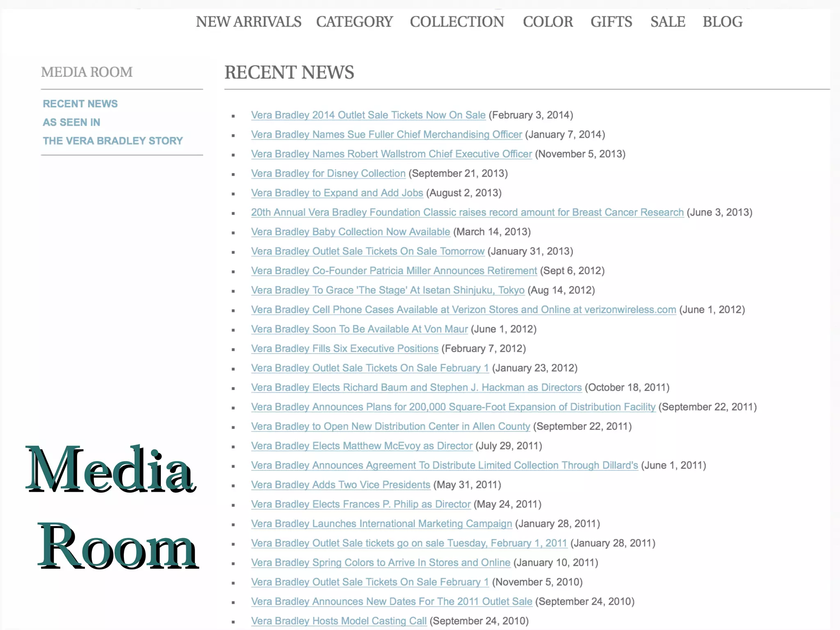The width and height of the screenshot is (840, 630).
Task: Open Soon To Be Available At Von Maur
Action: click(359, 329)
